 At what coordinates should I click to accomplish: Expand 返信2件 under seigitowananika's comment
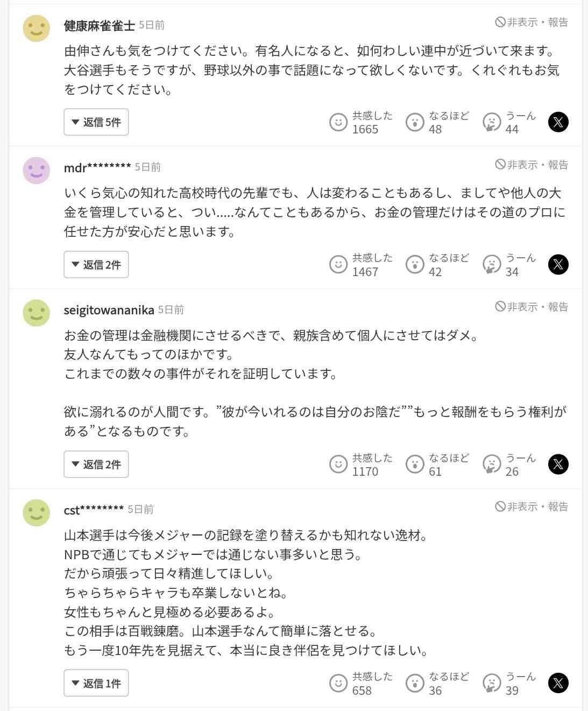click(x=96, y=464)
